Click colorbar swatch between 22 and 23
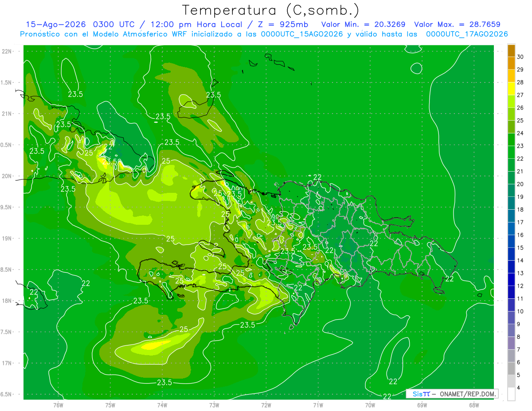 pyautogui.click(x=511, y=152)
